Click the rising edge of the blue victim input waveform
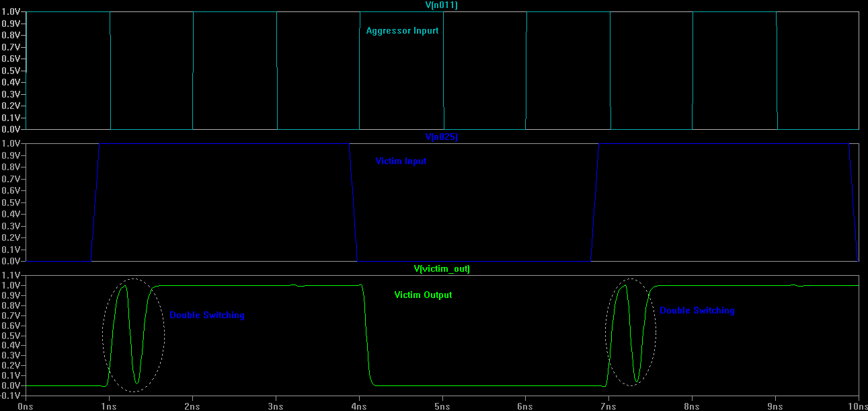 point(95,202)
